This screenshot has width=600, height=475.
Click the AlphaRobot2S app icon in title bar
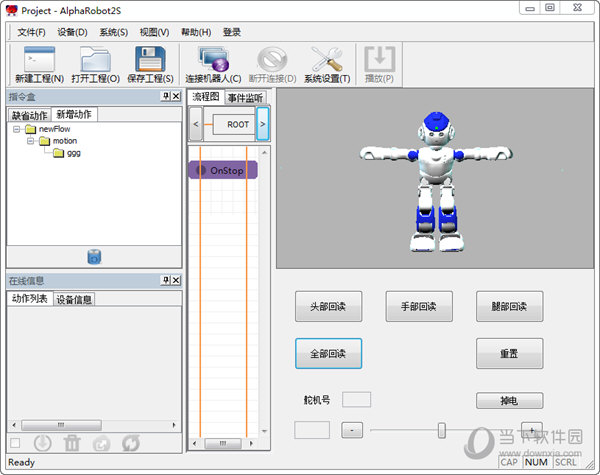pos(11,10)
